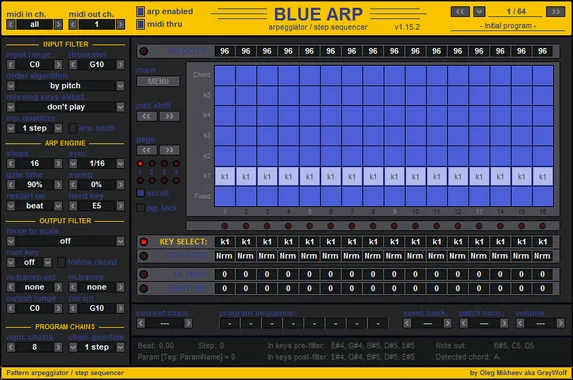Image resolution: width=573 pixels, height=380 pixels.
Task: Click the step 1 indicator dot below grid
Action: click(225, 226)
